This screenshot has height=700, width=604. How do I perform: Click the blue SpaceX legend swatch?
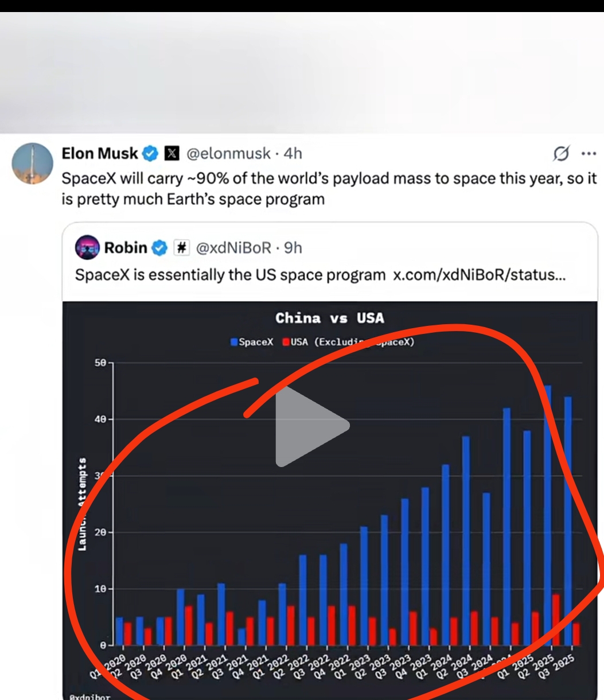point(234,343)
